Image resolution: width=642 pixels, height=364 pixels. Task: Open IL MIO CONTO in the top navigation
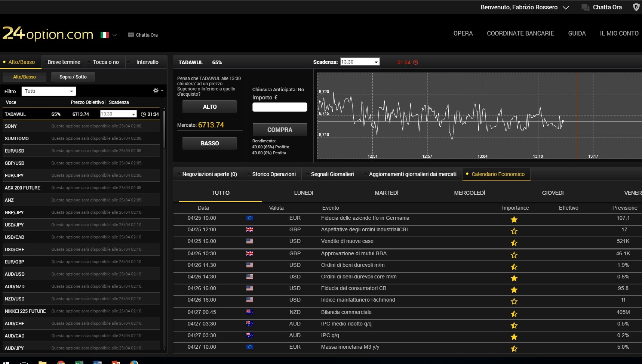(619, 34)
